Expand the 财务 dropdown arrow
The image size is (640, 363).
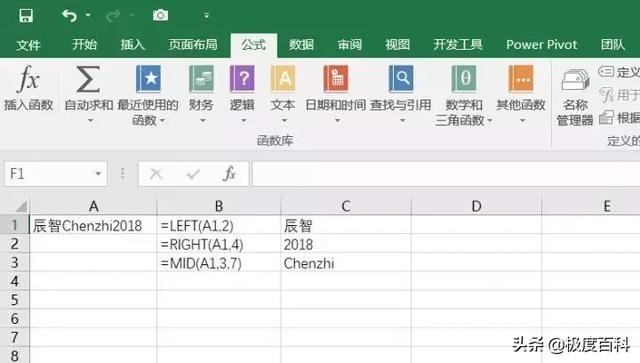point(203,120)
